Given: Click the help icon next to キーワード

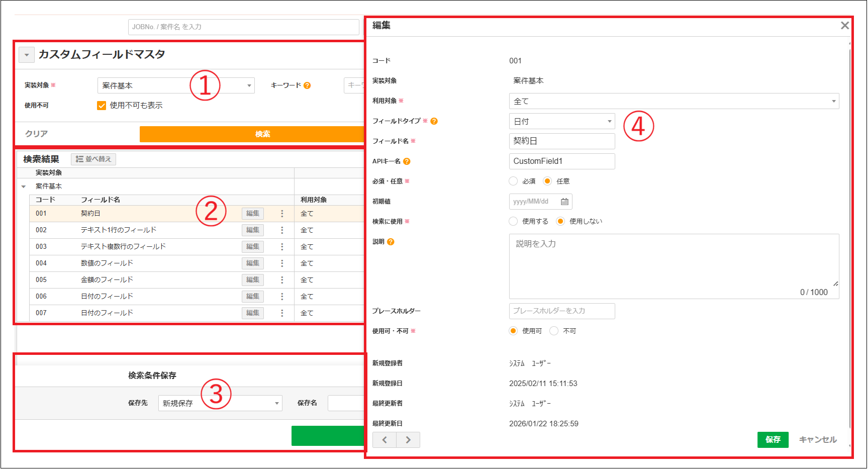Looking at the screenshot, I should point(307,85).
